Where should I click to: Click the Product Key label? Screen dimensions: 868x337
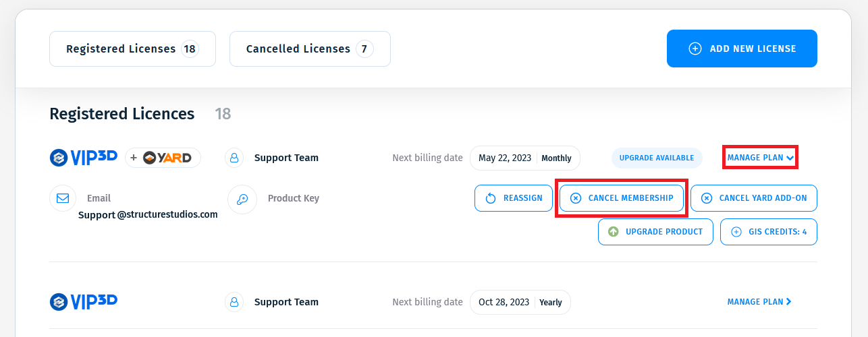coord(294,198)
